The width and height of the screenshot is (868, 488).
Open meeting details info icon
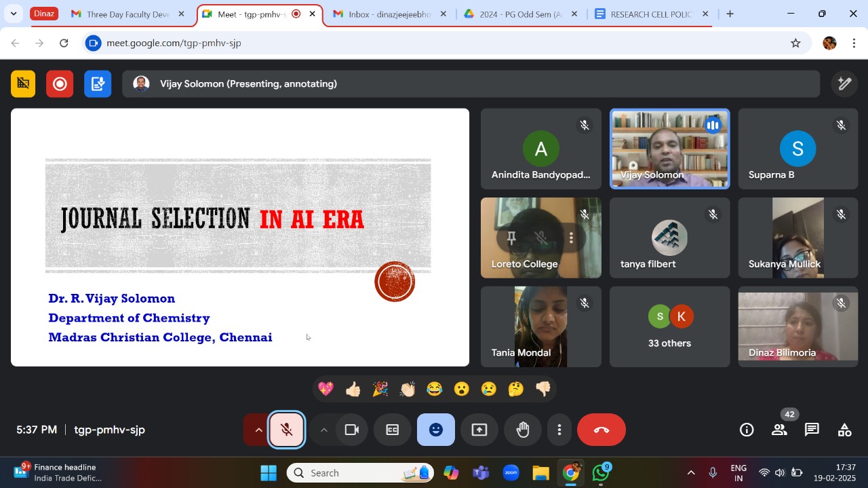coord(747,430)
